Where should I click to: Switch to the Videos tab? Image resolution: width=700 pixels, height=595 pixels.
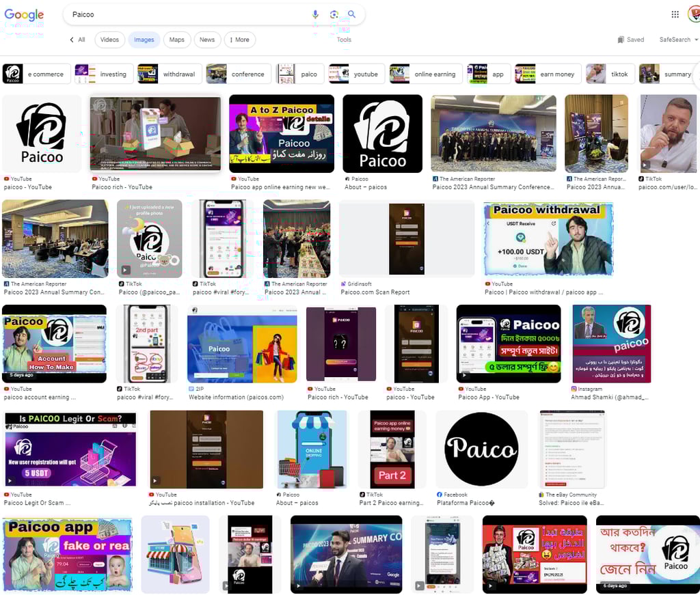pos(109,40)
